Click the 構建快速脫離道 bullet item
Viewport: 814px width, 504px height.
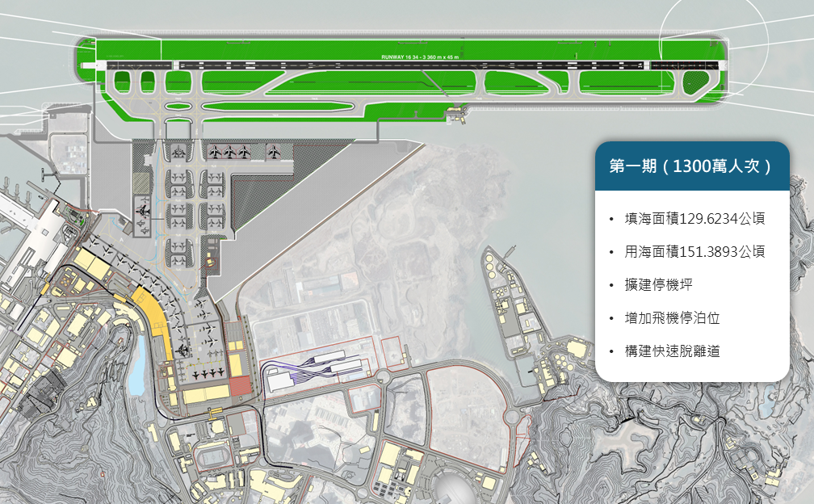pos(673,351)
